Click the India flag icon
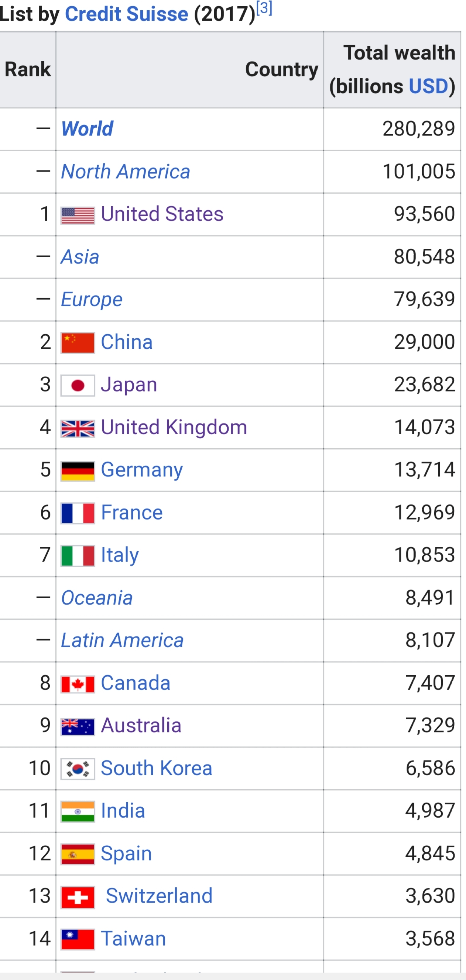This screenshot has width=466, height=980. (x=78, y=812)
